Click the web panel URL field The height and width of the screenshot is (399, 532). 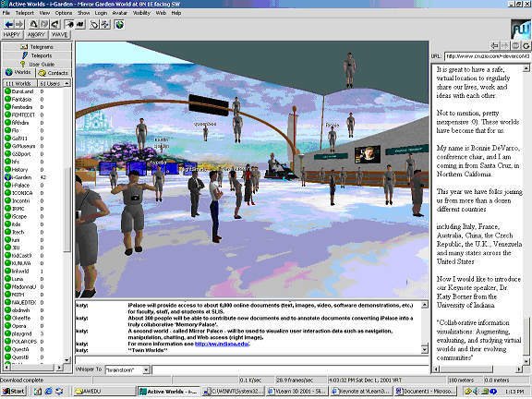(x=488, y=56)
